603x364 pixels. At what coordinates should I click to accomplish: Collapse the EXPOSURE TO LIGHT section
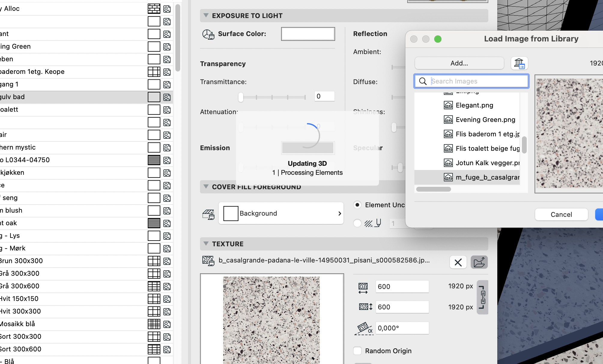[206, 16]
